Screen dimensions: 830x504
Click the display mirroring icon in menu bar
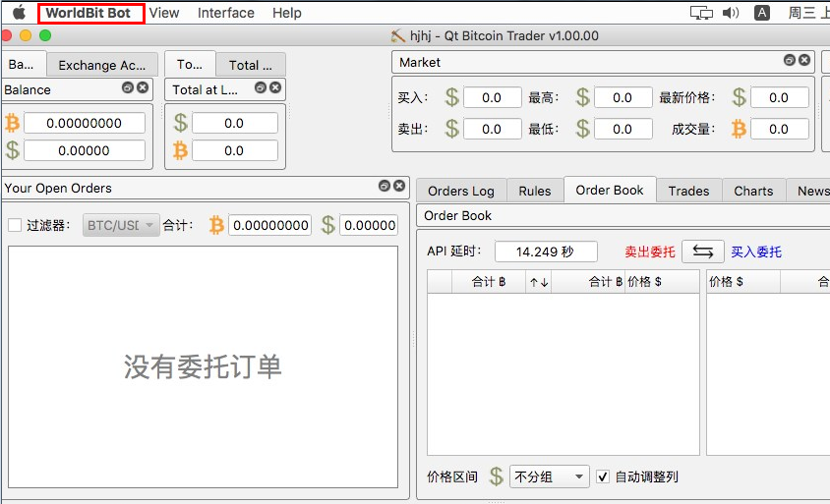pos(701,13)
